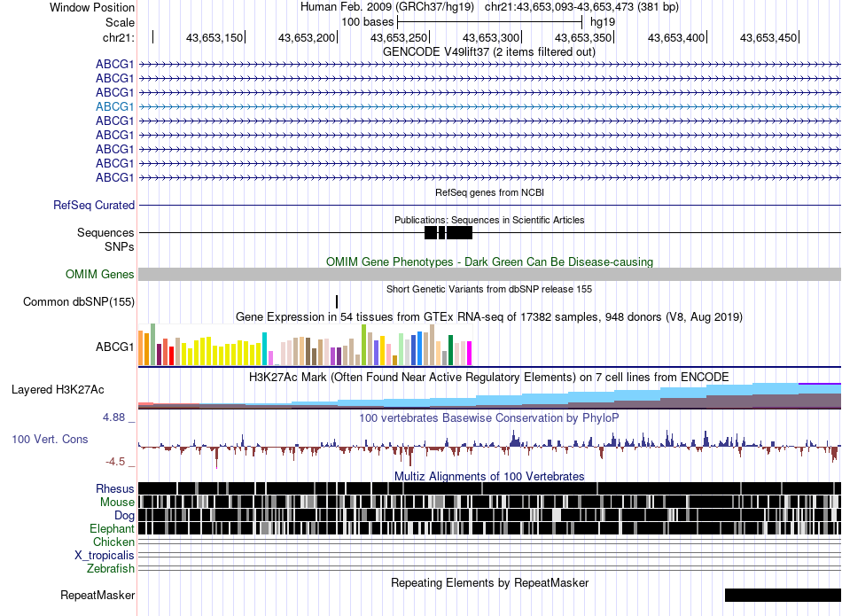This screenshot has height=616, width=842.
Task: Select the light blue ABCG1 transcript label
Action: click(x=115, y=106)
